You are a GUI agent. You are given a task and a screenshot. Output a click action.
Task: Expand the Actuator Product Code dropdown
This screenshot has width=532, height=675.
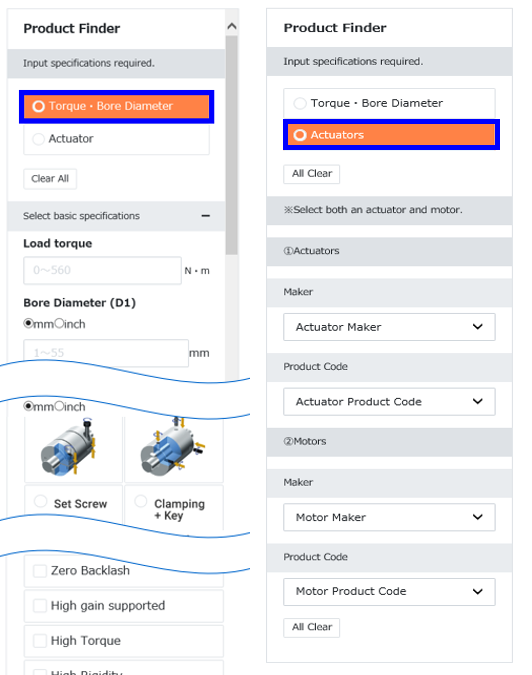tap(389, 402)
